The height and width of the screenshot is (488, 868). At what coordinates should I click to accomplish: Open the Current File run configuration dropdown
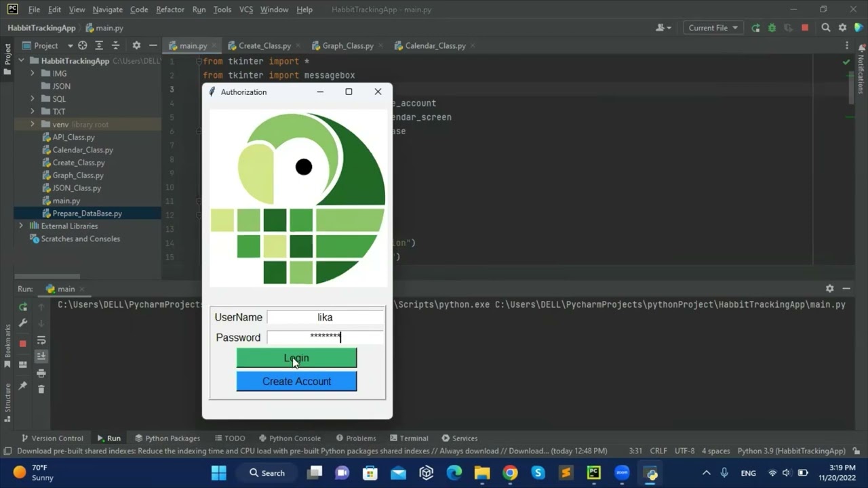click(713, 28)
